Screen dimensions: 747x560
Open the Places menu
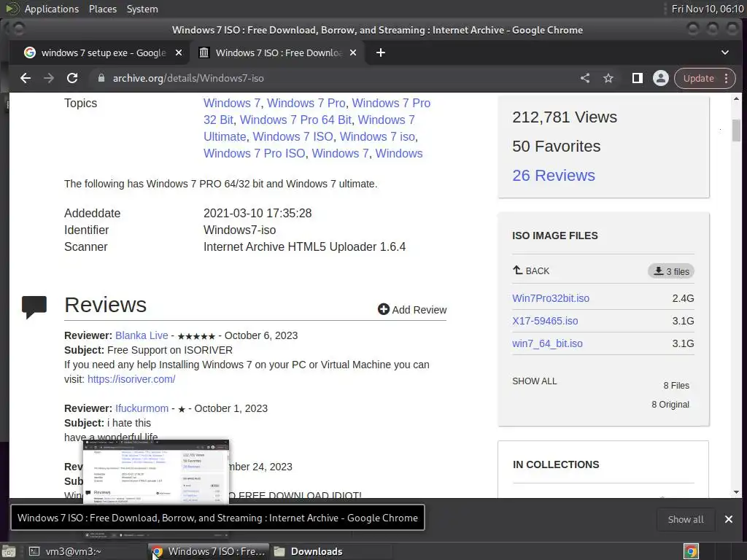(102, 9)
